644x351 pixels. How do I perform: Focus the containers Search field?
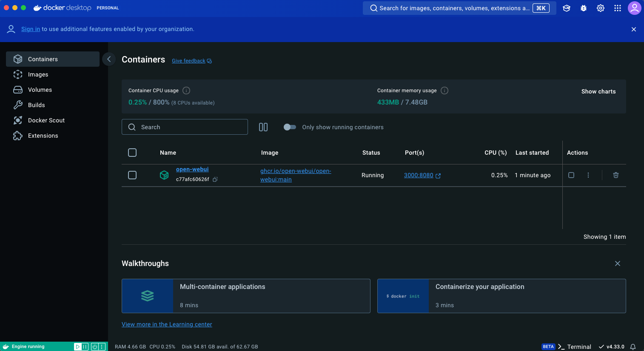pyautogui.click(x=185, y=127)
